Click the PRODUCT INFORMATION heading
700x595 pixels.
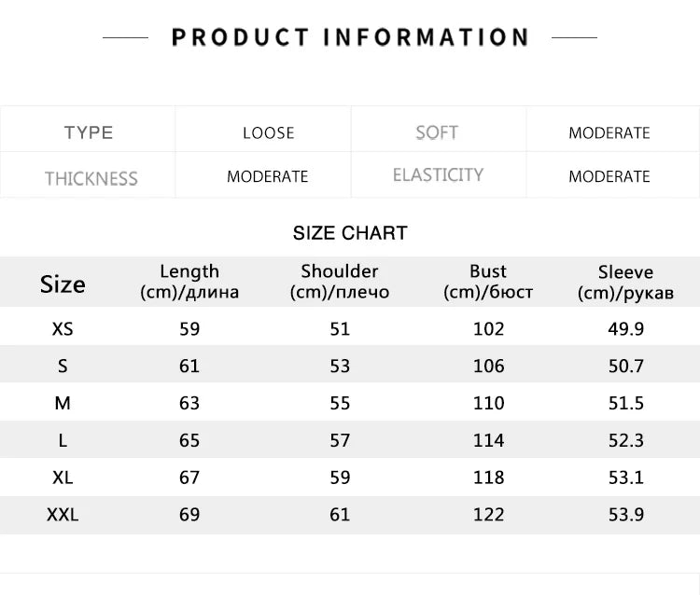tap(350, 37)
